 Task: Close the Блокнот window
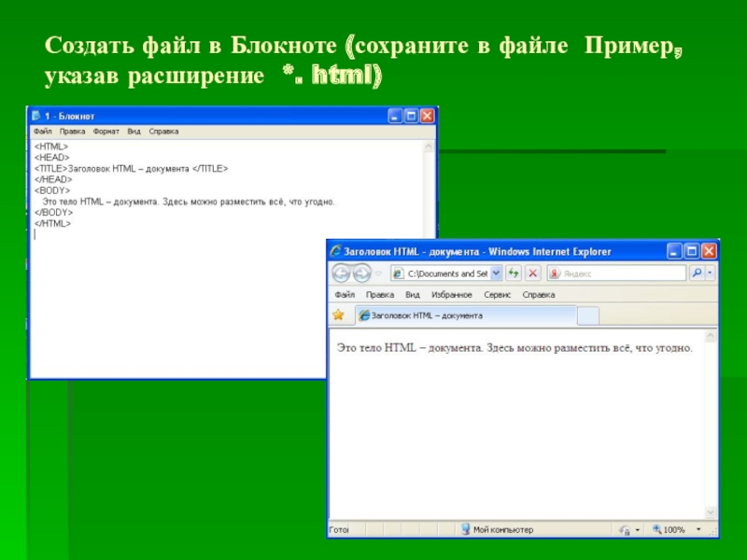428,116
